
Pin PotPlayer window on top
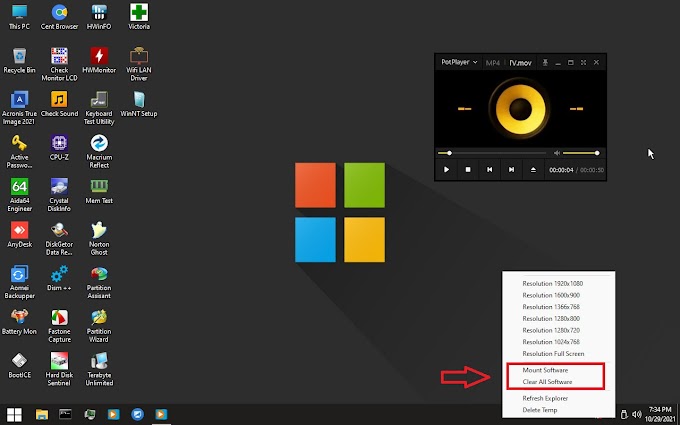(545, 63)
